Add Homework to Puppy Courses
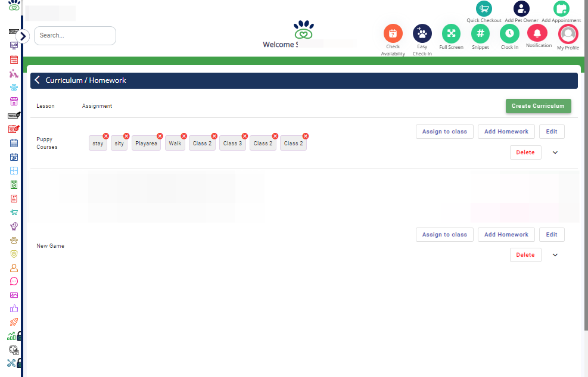 [506, 132]
